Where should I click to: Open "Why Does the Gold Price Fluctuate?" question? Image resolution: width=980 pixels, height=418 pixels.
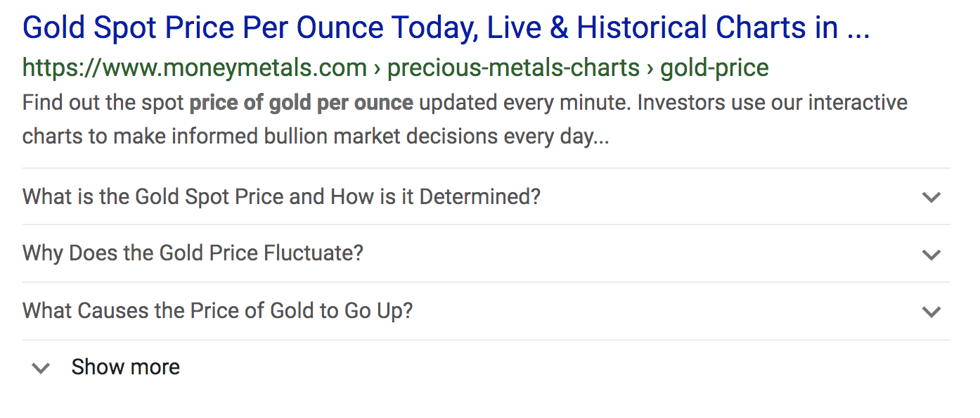point(193,253)
